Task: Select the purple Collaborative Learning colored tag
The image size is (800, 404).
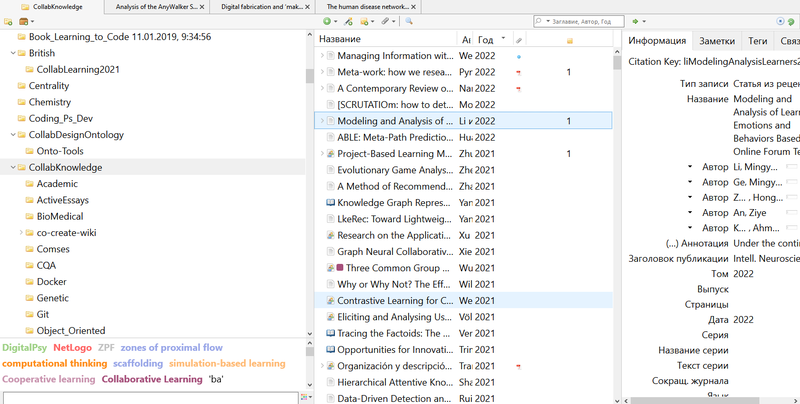Action: point(151,380)
